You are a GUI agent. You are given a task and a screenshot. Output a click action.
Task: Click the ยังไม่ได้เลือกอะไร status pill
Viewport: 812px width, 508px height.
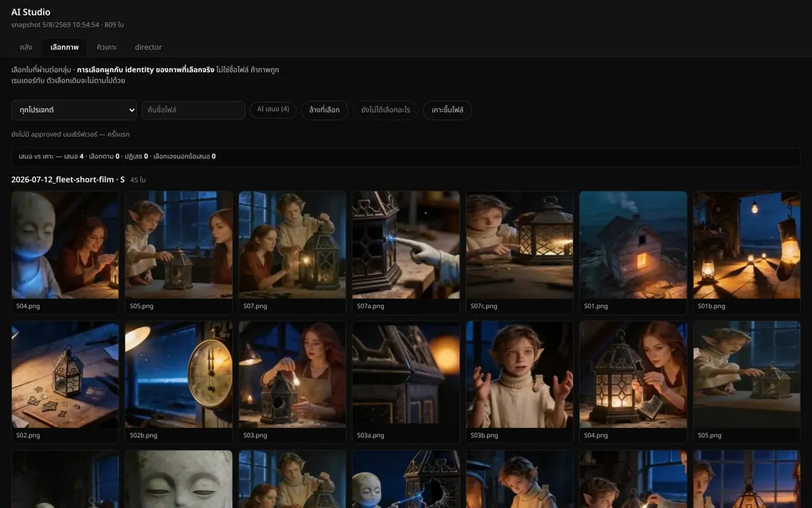pyautogui.click(x=386, y=110)
